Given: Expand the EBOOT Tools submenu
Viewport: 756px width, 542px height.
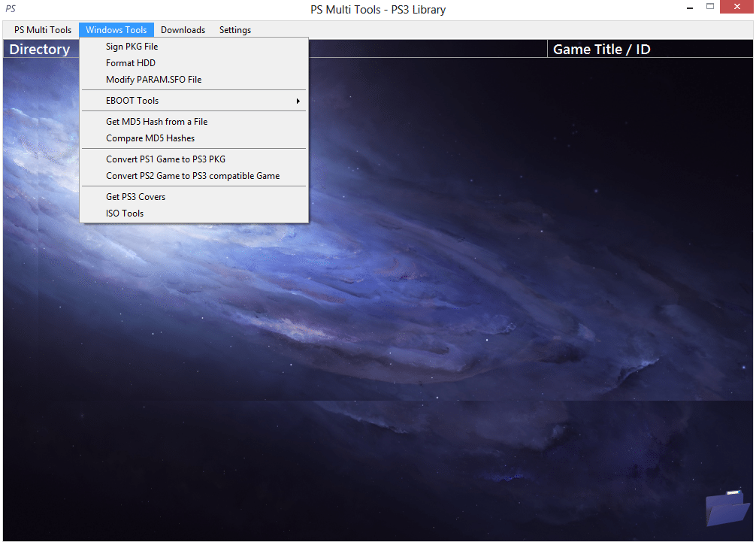Looking at the screenshot, I should tap(132, 101).
